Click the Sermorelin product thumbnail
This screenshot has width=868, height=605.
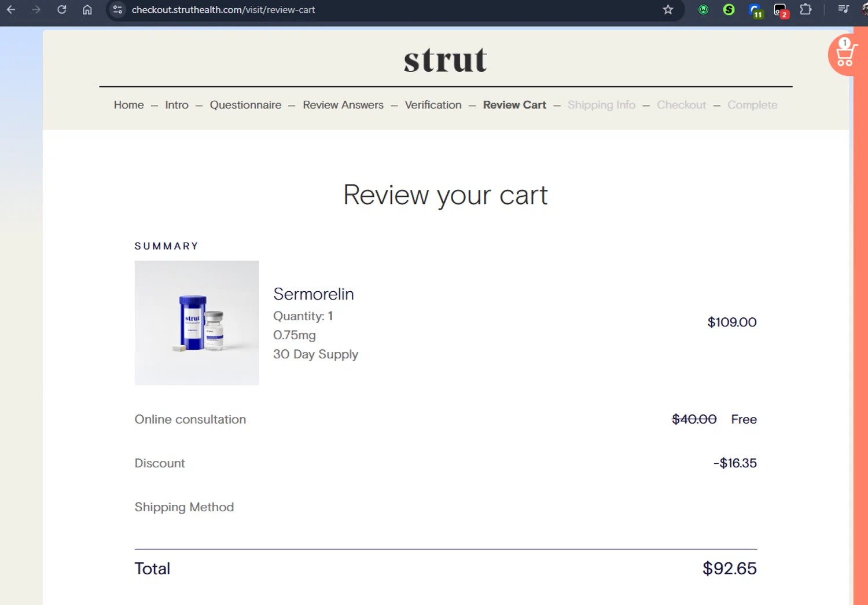(x=197, y=322)
